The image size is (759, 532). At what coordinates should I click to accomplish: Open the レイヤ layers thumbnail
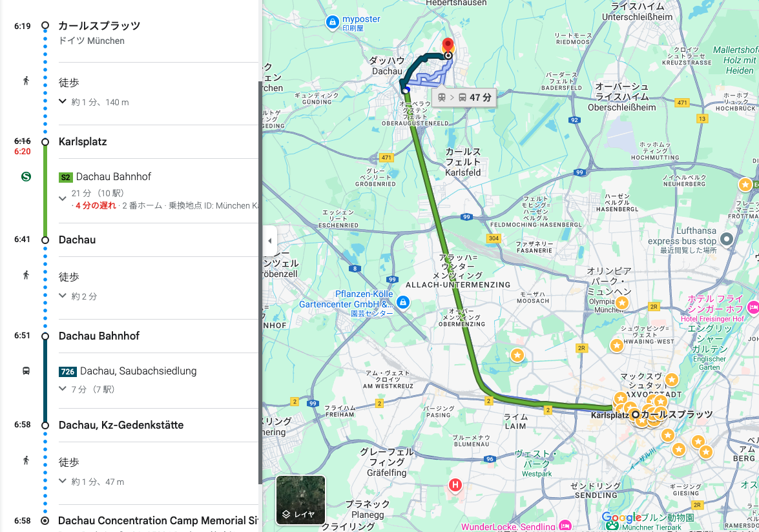(300, 500)
